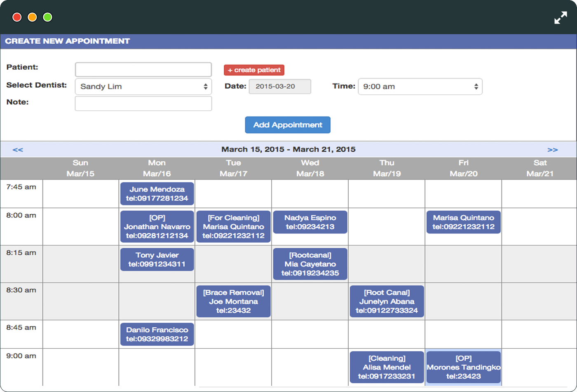The height and width of the screenshot is (392, 577).
Task: Open Jonathan Navarro OP appointment
Action: [x=157, y=226]
